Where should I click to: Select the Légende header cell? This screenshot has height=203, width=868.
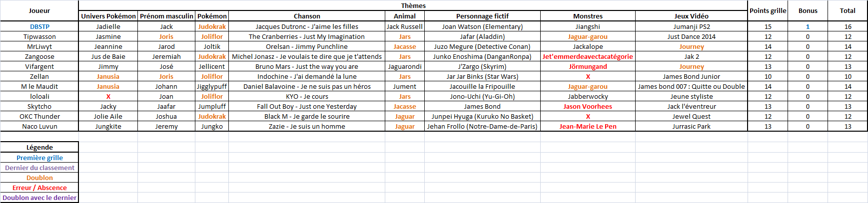pos(39,147)
